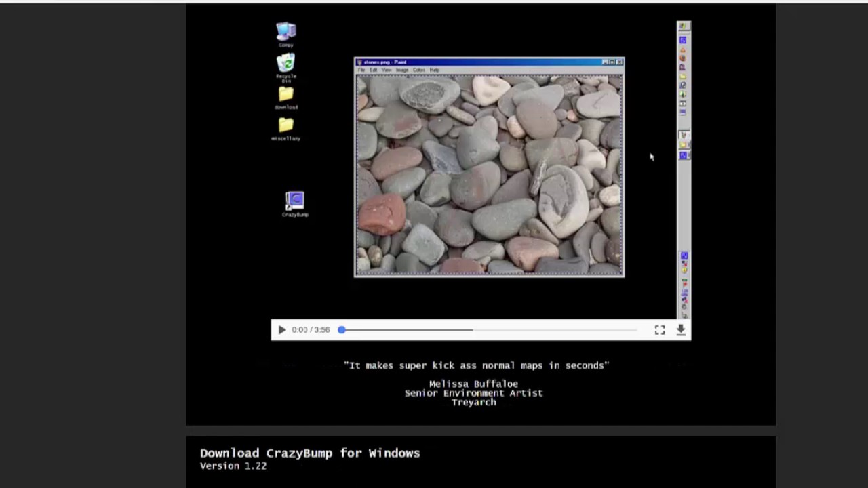
Task: Enter fullscreen video mode
Action: (x=660, y=330)
